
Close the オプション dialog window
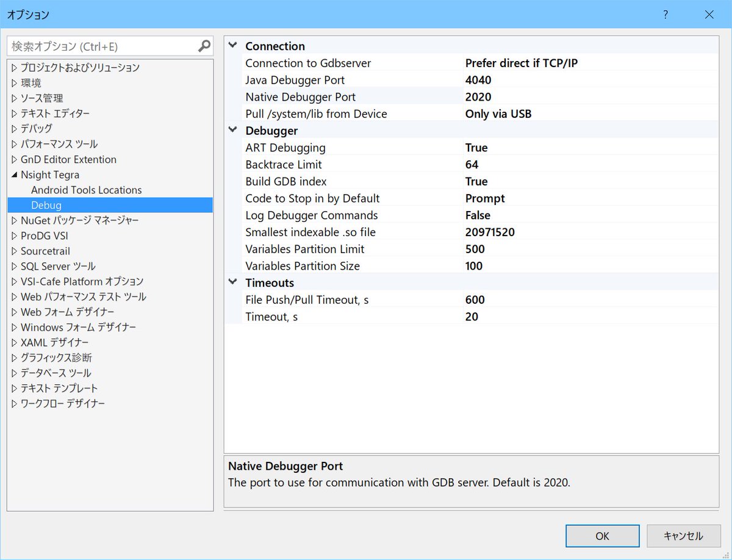click(709, 14)
